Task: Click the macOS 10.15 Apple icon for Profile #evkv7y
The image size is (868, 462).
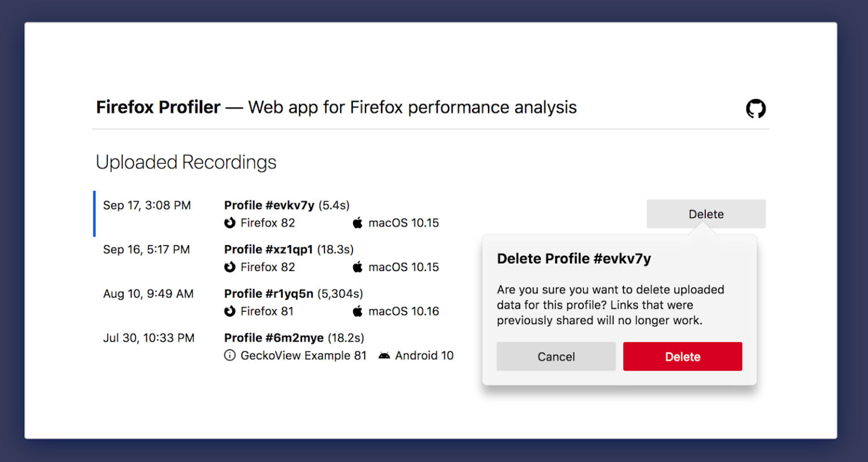Action: click(x=357, y=223)
